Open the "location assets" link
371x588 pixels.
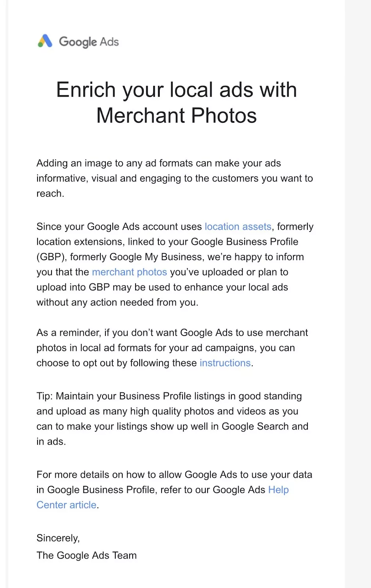[238, 226]
